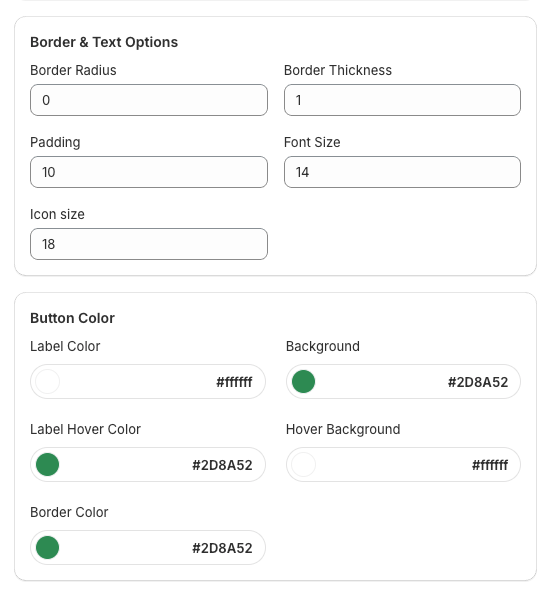The image size is (549, 594).
Task: Open the green Background color swatch
Action: 303,381
